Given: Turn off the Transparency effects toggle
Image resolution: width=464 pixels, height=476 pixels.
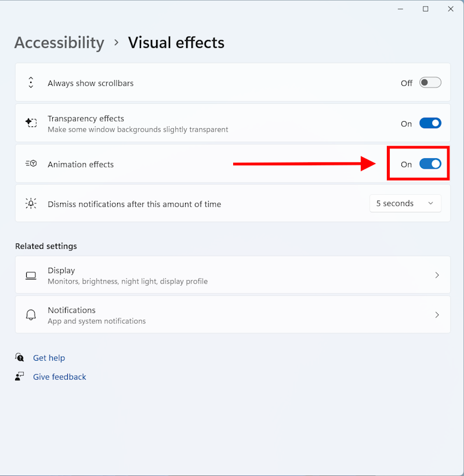Looking at the screenshot, I should (x=430, y=123).
